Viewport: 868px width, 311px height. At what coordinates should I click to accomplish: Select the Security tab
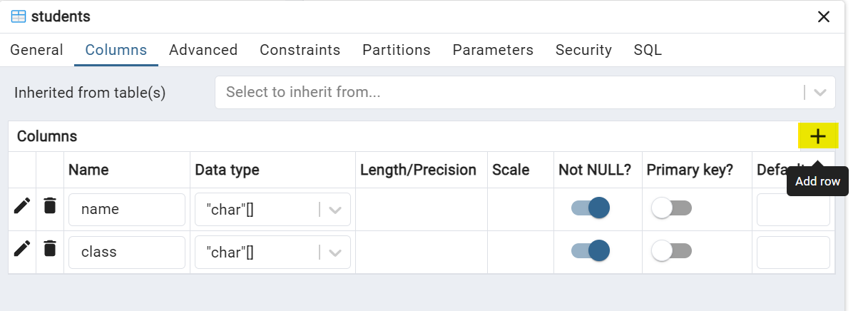click(583, 50)
